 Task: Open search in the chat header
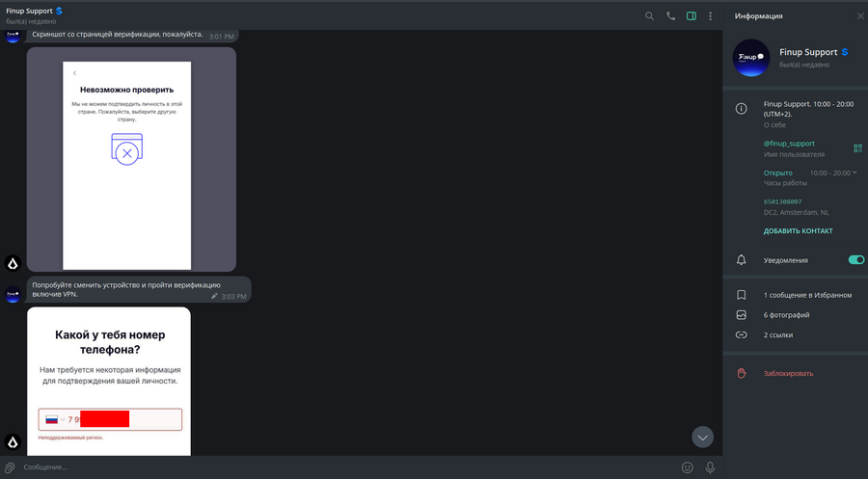[649, 16]
